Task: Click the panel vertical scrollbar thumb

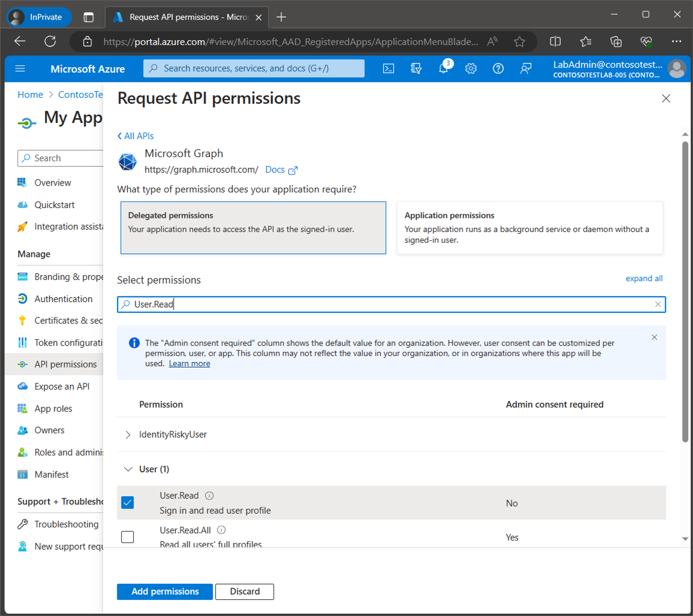Action: [685, 291]
